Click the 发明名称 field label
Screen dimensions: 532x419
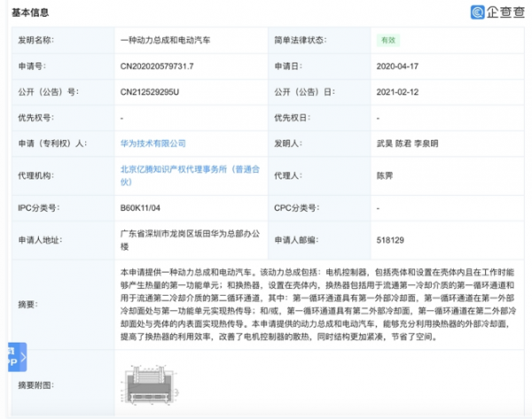pos(36,40)
